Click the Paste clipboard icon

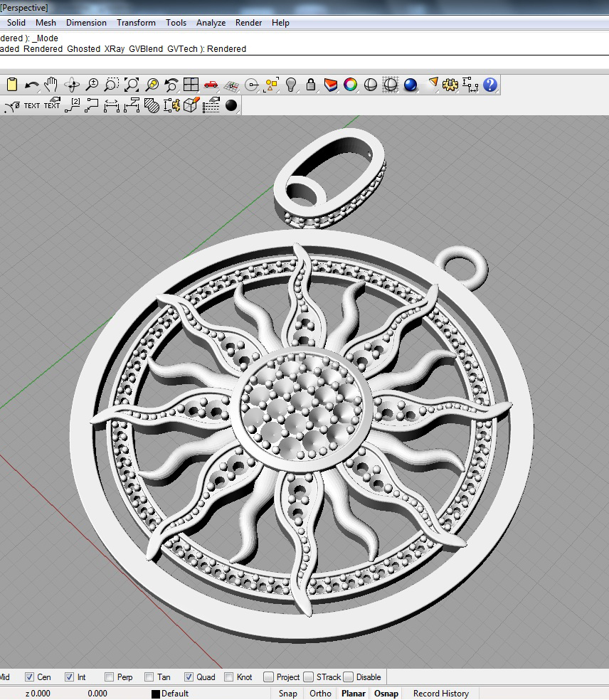[x=12, y=85]
